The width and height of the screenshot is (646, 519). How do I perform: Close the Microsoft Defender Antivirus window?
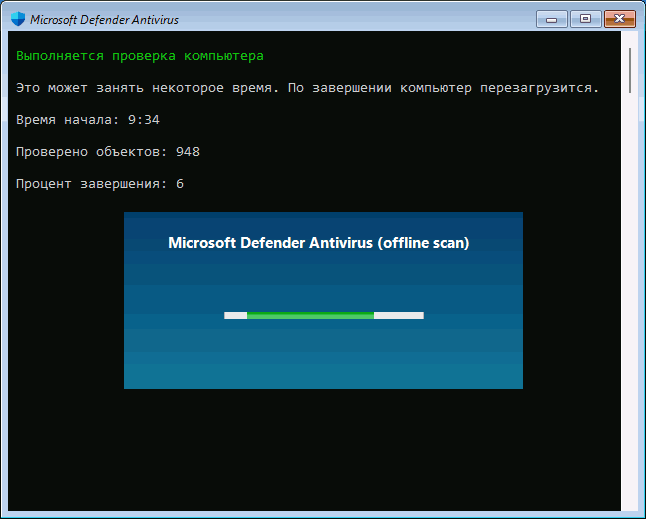click(x=620, y=19)
